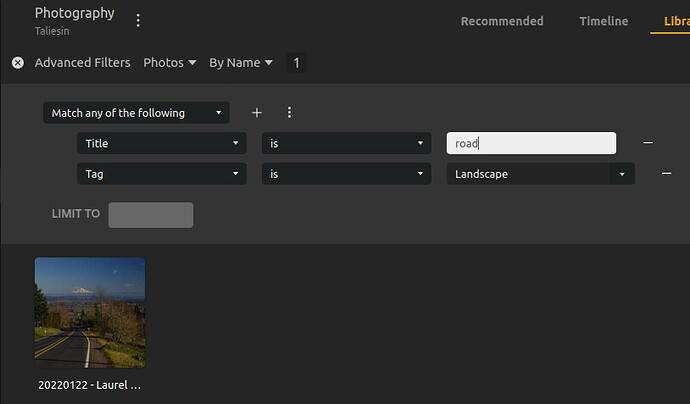
Task: Remove the Title filter rule
Action: 648,143
